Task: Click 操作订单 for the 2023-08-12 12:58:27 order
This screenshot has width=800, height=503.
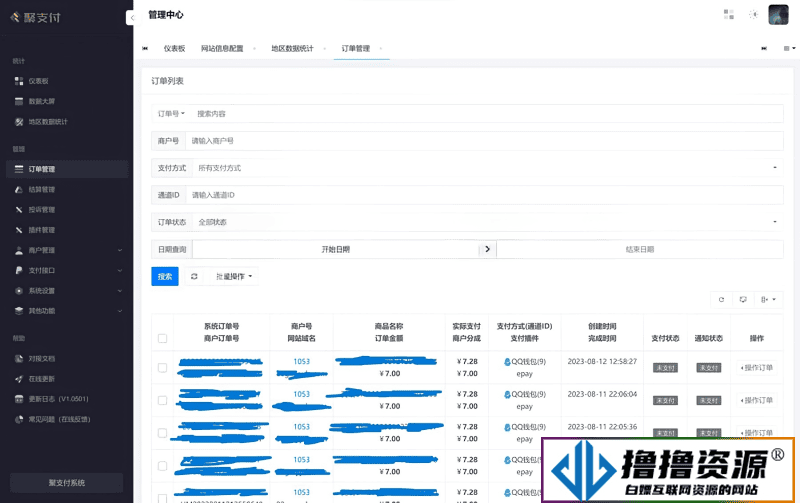Action: point(757,368)
